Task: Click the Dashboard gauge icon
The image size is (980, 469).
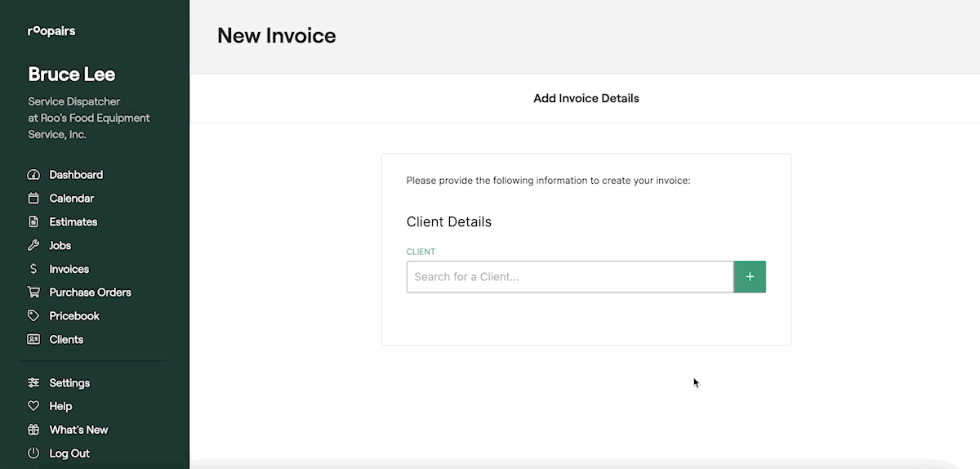Action: click(33, 175)
